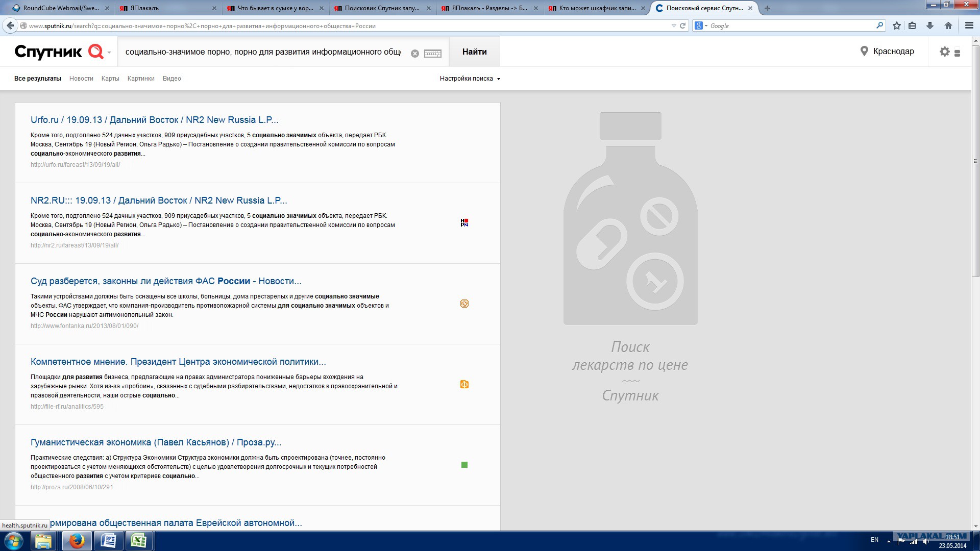Close the RoundCube Webmail tab
This screenshot has width=980, height=551.
point(107,8)
